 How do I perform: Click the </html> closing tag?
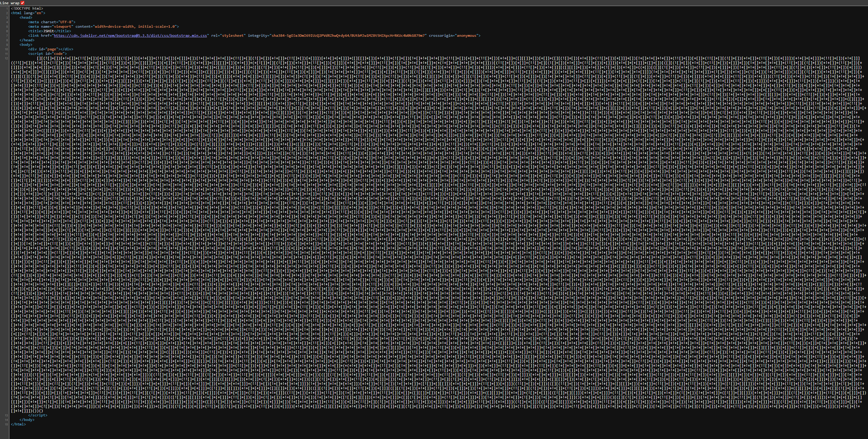point(19,424)
